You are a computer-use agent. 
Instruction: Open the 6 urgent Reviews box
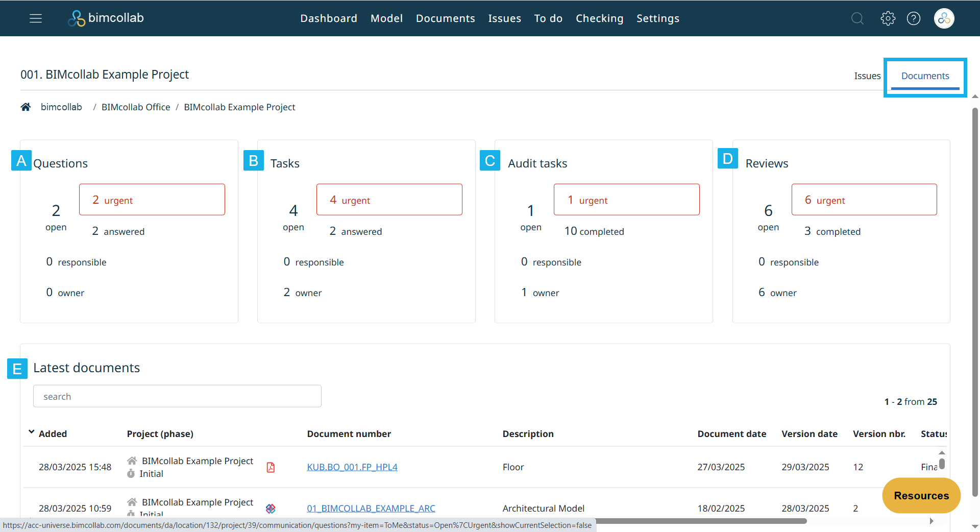point(864,200)
